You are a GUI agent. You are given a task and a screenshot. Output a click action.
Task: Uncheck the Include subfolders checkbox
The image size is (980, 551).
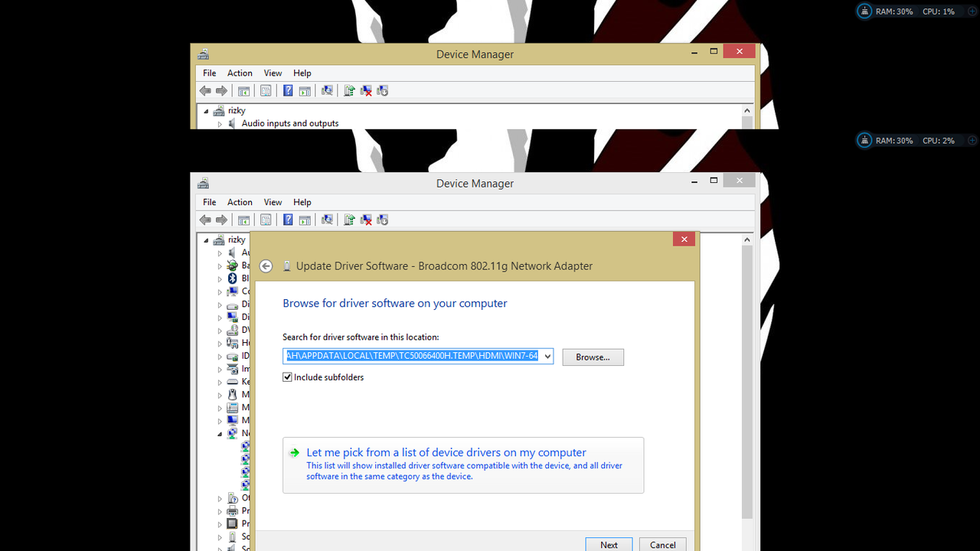pyautogui.click(x=287, y=377)
